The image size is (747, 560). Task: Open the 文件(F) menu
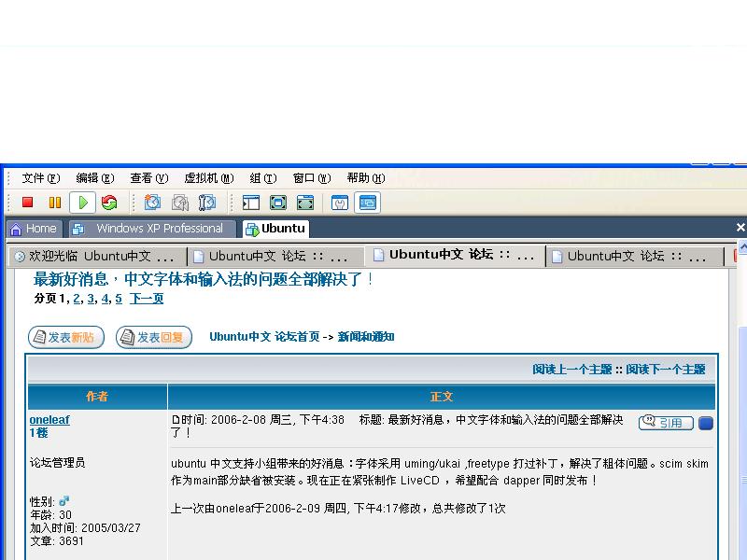tap(40, 178)
